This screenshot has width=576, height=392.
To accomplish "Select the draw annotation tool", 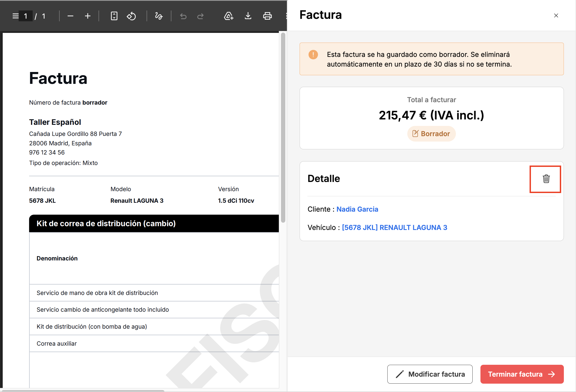I will coord(159,16).
